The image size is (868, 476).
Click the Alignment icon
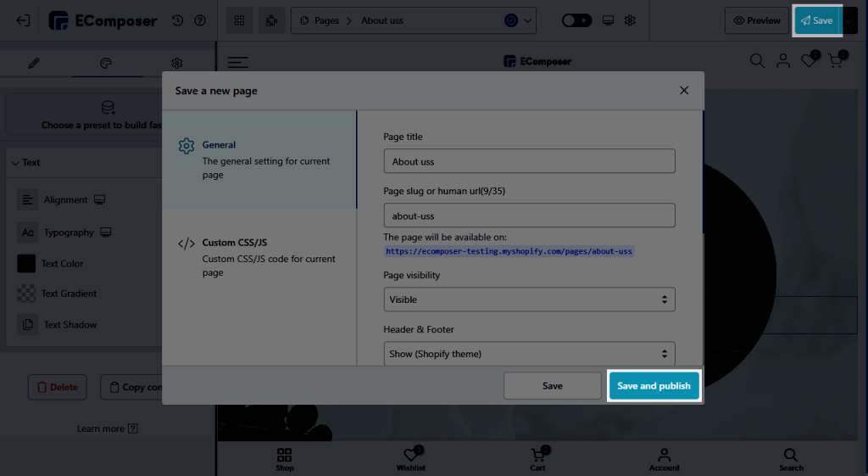tap(28, 199)
